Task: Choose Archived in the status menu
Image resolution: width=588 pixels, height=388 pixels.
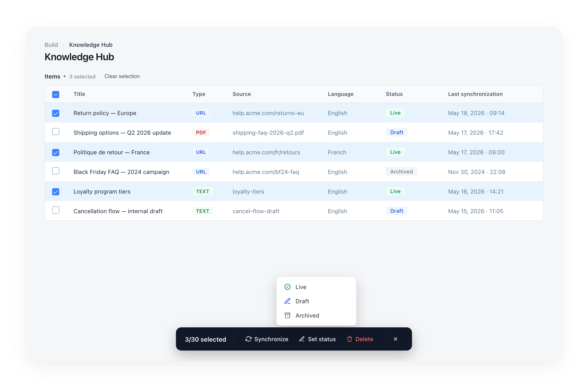Action: pyautogui.click(x=316, y=315)
